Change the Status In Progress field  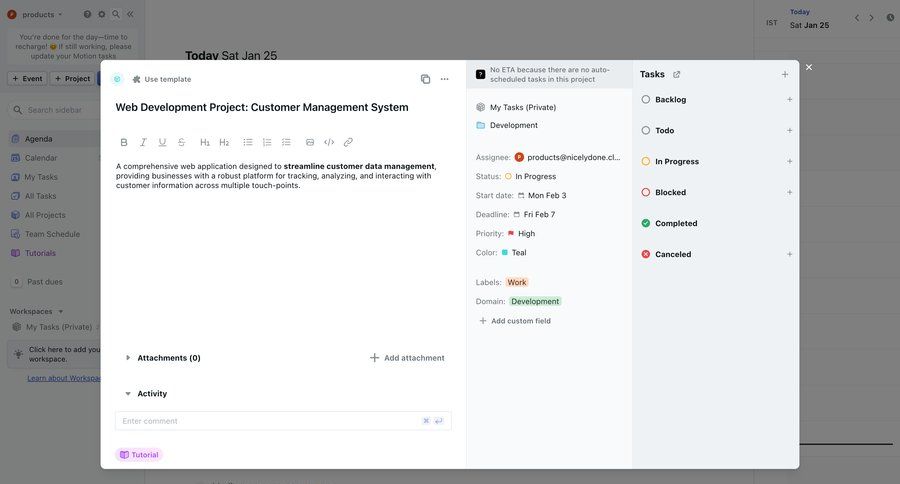coord(530,176)
